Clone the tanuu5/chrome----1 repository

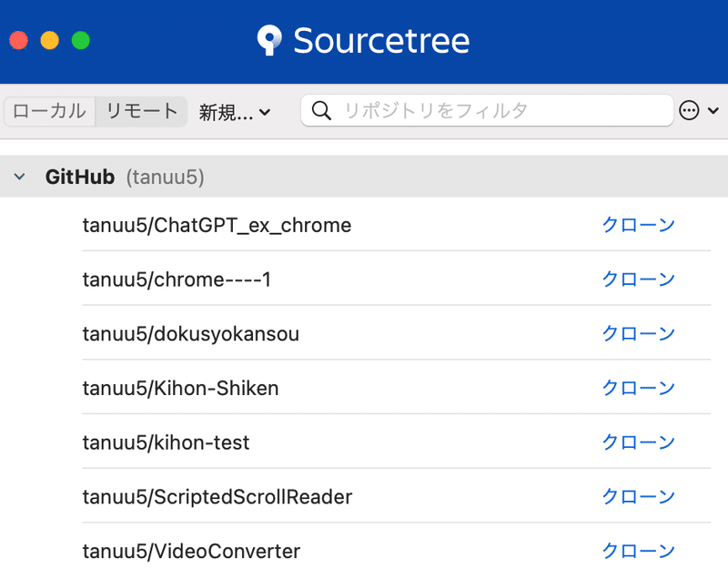point(639,279)
